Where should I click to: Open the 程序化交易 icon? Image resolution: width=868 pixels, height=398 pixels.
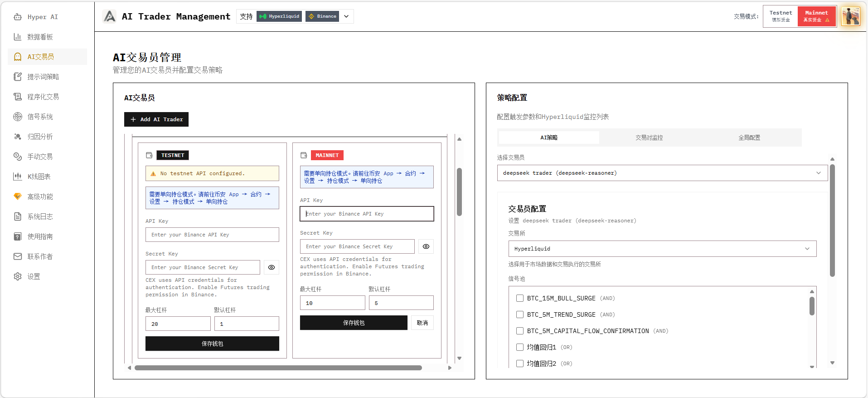(x=18, y=97)
